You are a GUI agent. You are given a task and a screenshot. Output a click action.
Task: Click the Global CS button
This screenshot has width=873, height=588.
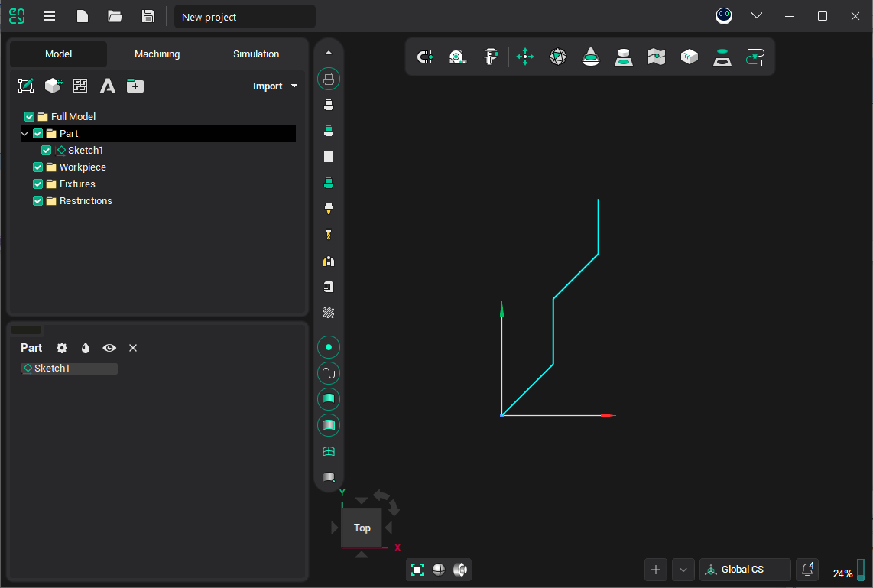[745, 570]
